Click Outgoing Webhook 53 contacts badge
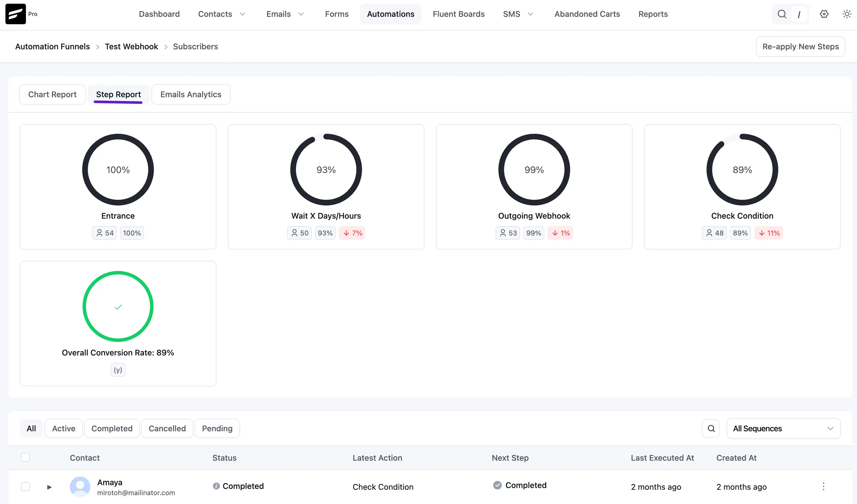 click(508, 233)
